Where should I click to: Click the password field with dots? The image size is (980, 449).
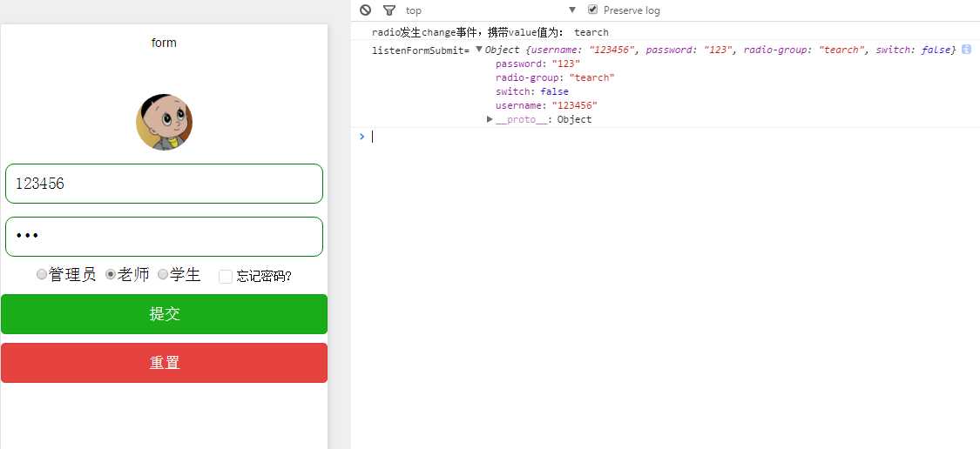click(x=164, y=237)
